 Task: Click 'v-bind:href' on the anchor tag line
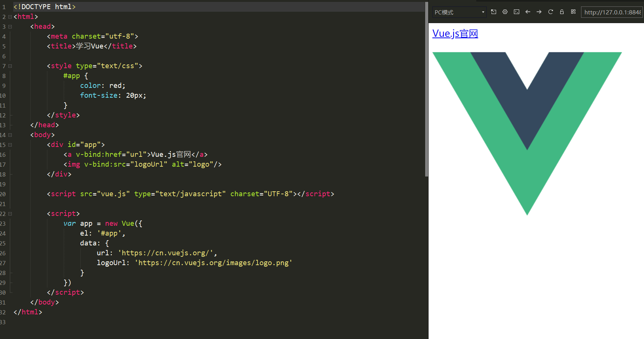coord(99,155)
